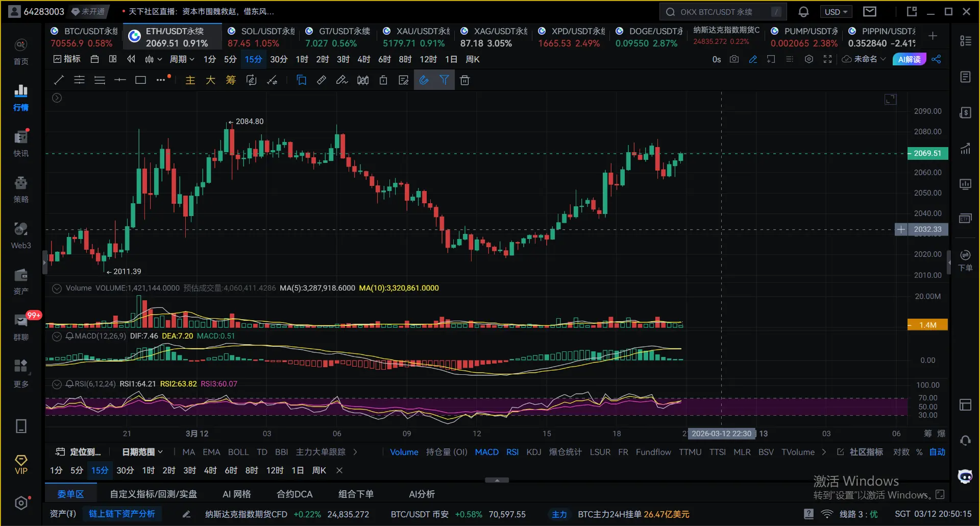Share the chart via share icon
Screen dimensions: 980x526
(936, 59)
